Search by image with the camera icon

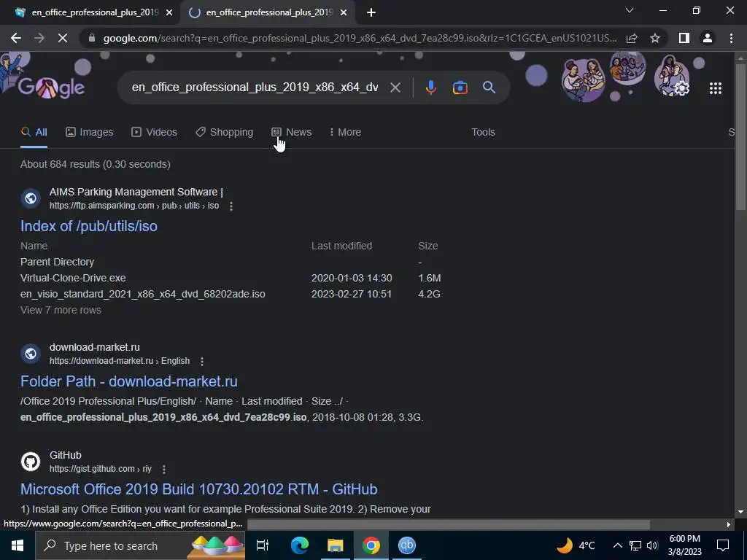pos(460,87)
